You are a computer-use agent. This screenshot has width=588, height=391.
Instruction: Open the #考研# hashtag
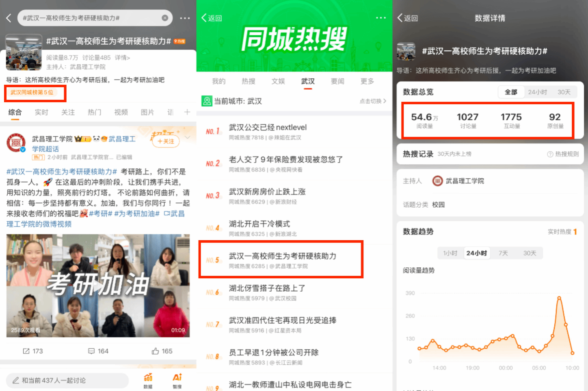pyautogui.click(x=101, y=213)
